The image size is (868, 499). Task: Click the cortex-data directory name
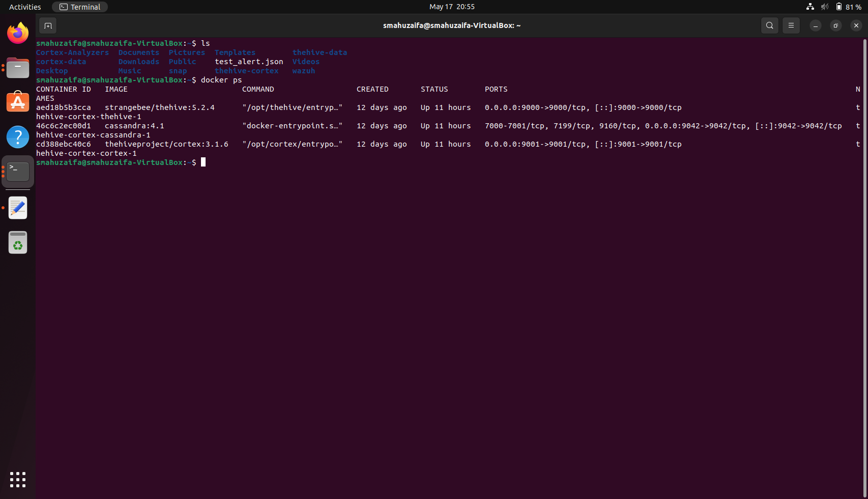click(61, 62)
